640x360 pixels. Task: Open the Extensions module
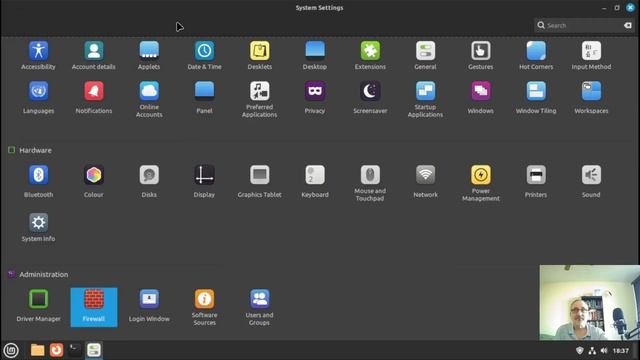pos(370,56)
